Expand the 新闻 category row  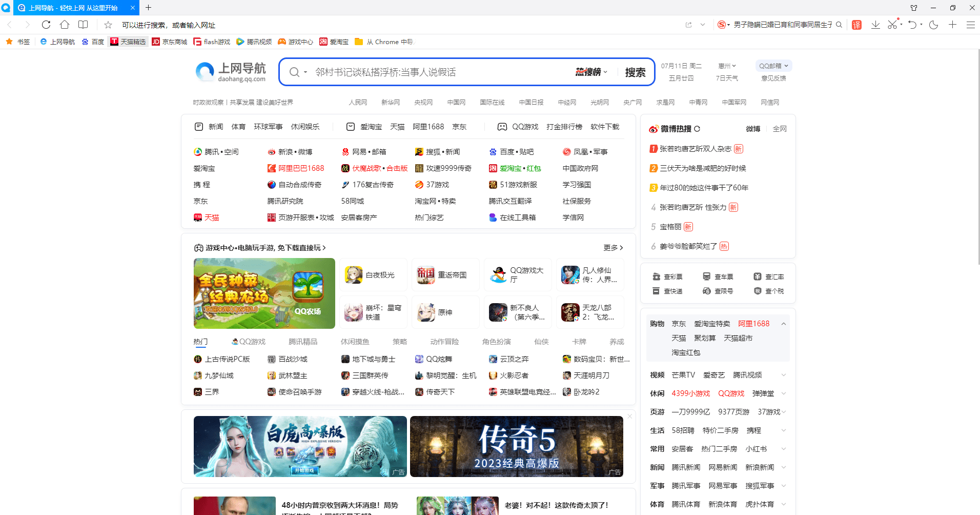pyautogui.click(x=783, y=467)
